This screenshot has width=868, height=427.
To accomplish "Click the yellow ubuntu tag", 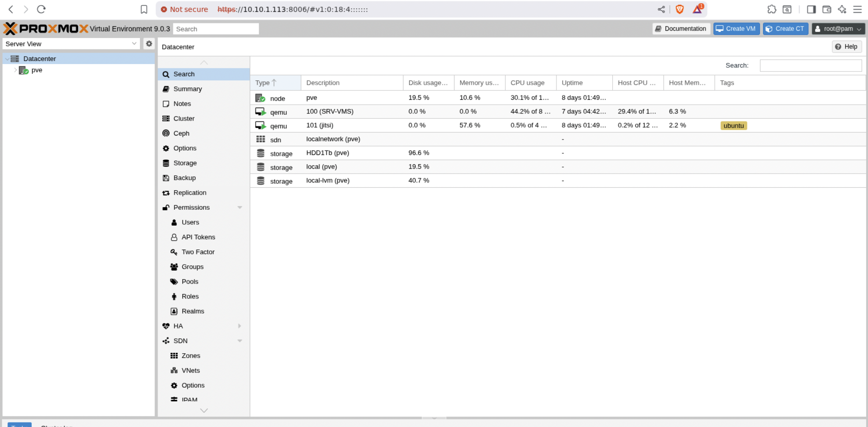I will point(733,126).
